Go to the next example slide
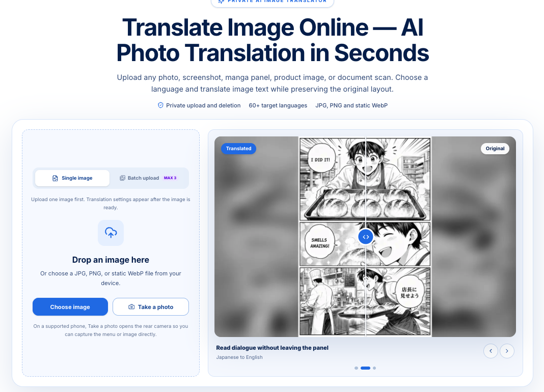The image size is (544, 392). 507,351
